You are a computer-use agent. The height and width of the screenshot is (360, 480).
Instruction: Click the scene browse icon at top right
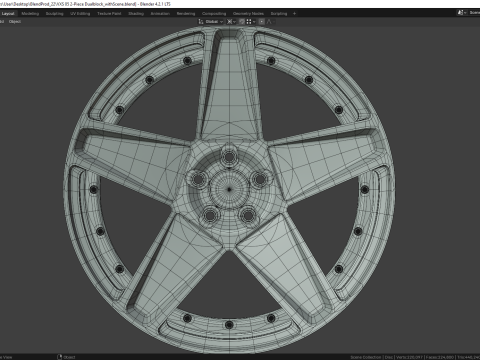[x=462, y=12]
